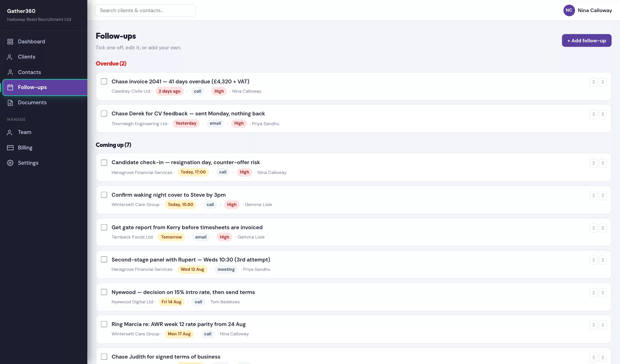Screen dimensions: 620x364
Task: Click right action icon on Chase invoice 2041 row
Action: tap(603, 82)
